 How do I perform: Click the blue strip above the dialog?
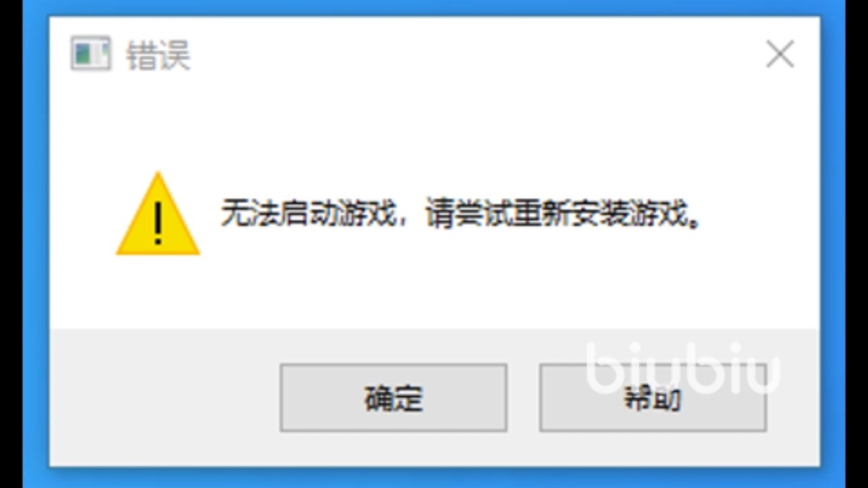coord(434,7)
